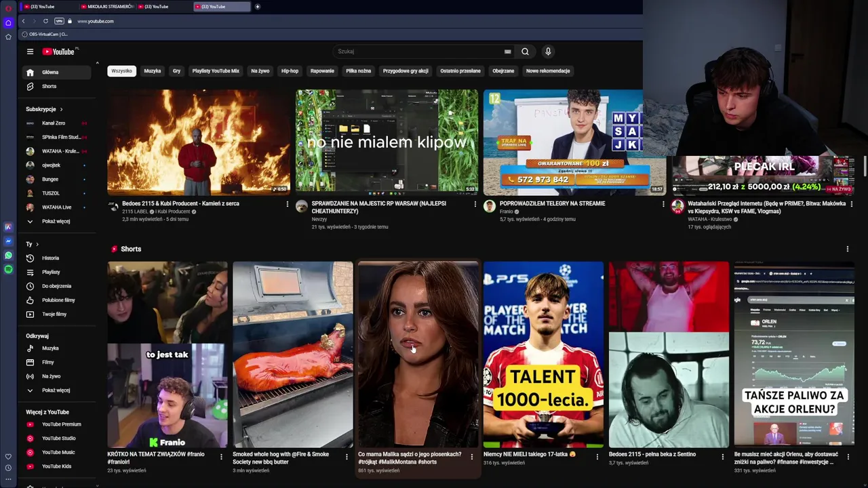This screenshot has width=868, height=488.
Task: Open a new browser tab with plus
Action: (257, 7)
